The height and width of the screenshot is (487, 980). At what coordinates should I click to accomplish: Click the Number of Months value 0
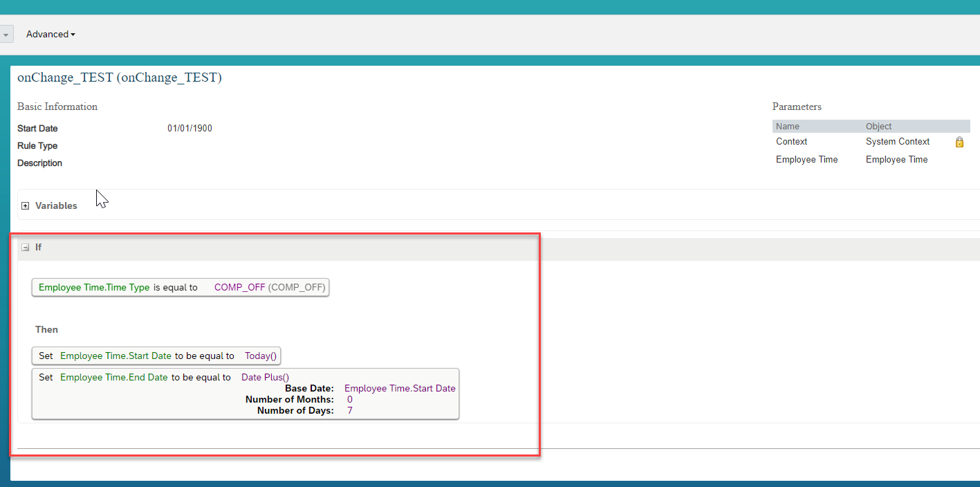pos(350,399)
